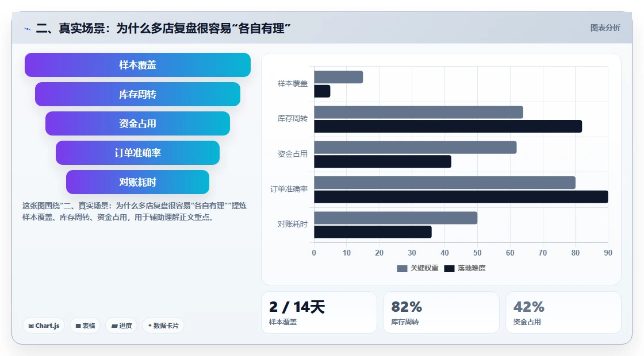Click the 落地难度 legend label
The image size is (644, 356).
[471, 268]
